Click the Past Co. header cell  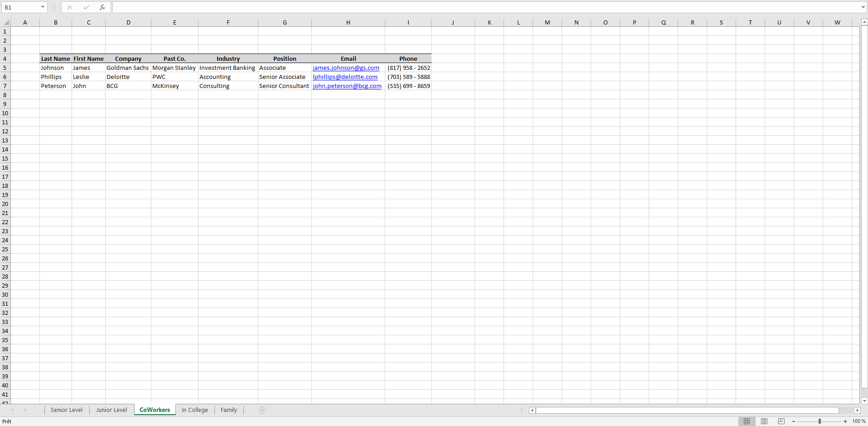pos(175,59)
